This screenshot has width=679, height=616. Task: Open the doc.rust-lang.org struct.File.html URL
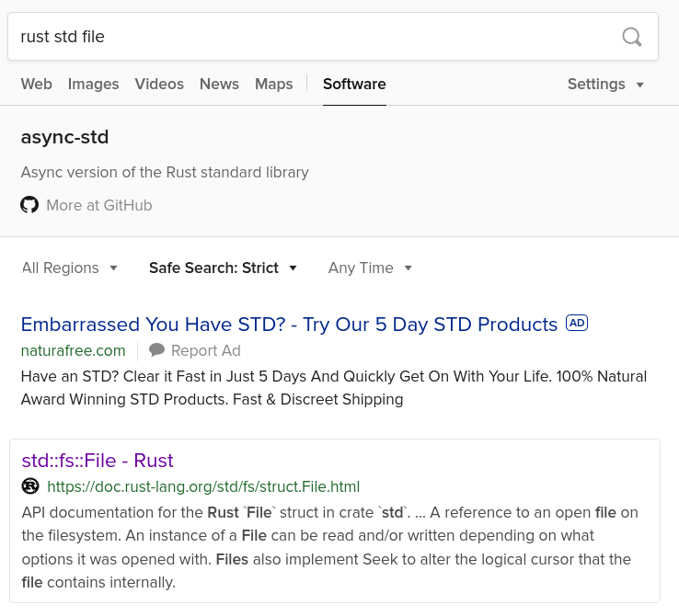203,486
